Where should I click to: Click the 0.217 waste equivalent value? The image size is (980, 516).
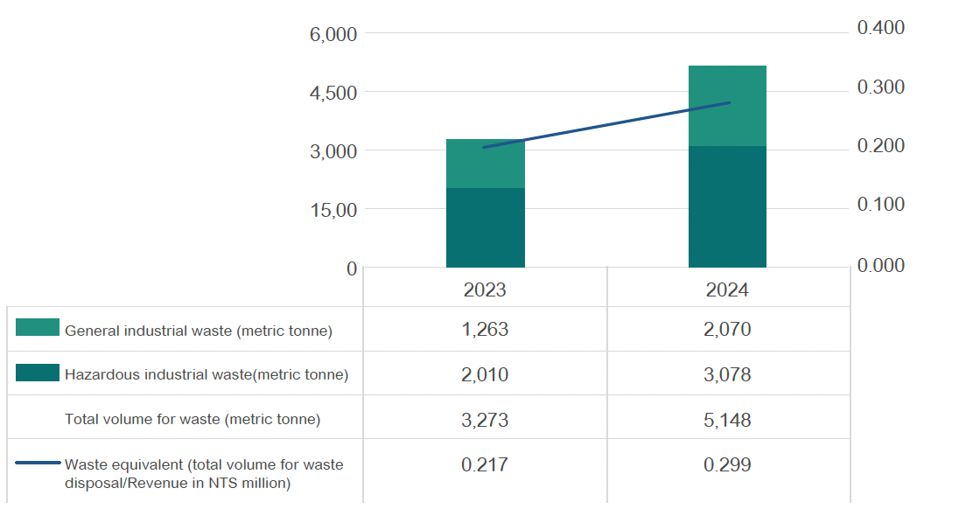click(x=485, y=465)
